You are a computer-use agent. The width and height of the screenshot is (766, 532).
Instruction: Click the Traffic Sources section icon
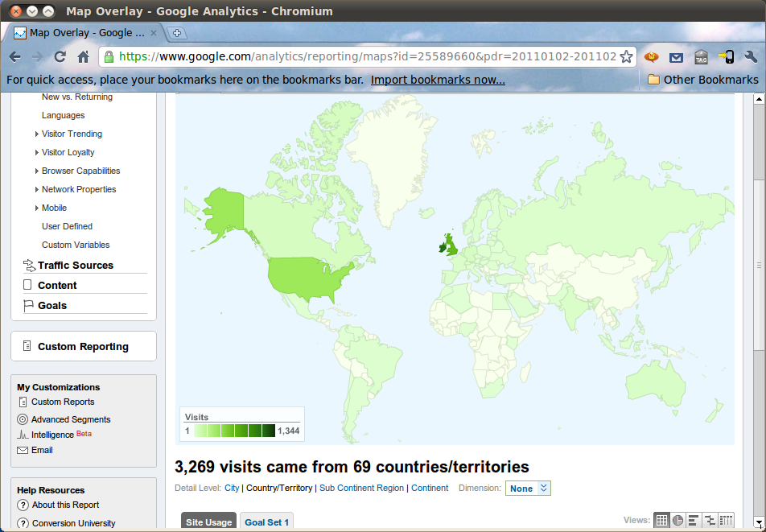coord(29,266)
